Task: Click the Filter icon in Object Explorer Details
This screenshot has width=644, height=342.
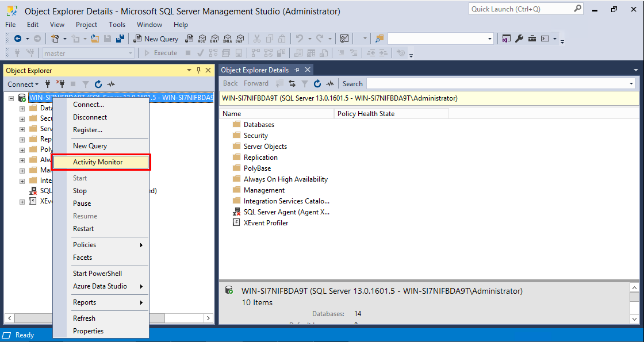Action: [x=305, y=83]
